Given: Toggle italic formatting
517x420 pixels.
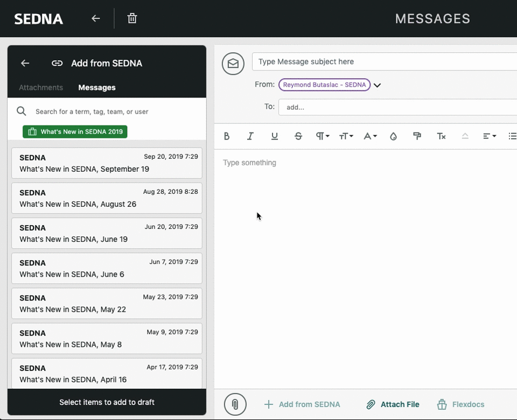Looking at the screenshot, I should 250,136.
